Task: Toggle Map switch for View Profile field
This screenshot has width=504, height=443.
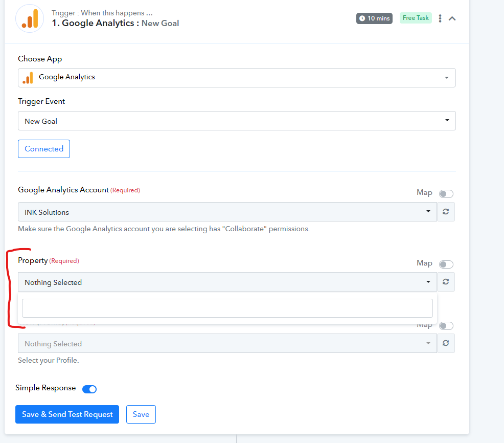Action: coord(446,325)
